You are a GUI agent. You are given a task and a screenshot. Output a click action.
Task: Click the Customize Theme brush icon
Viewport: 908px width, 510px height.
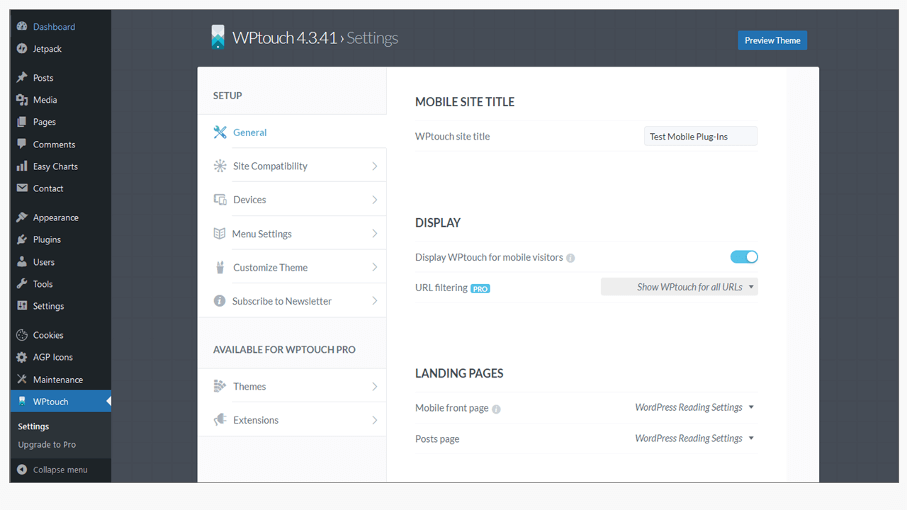pyautogui.click(x=220, y=267)
